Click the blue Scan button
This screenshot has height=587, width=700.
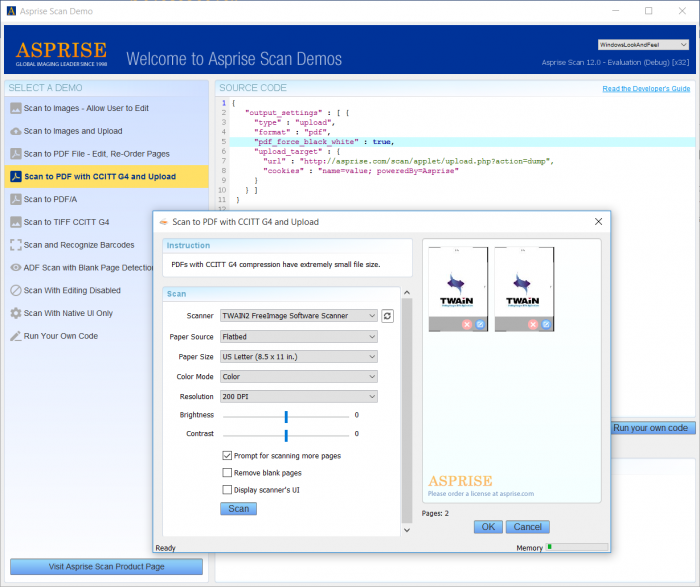point(238,509)
